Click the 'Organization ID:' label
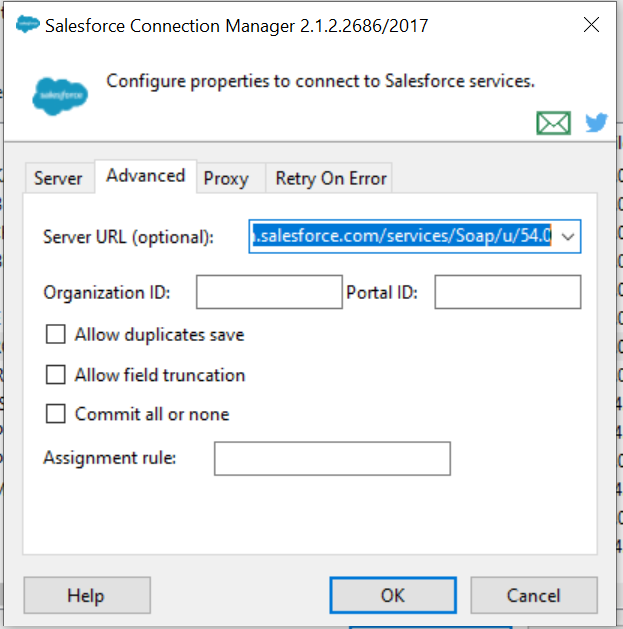 point(107,292)
